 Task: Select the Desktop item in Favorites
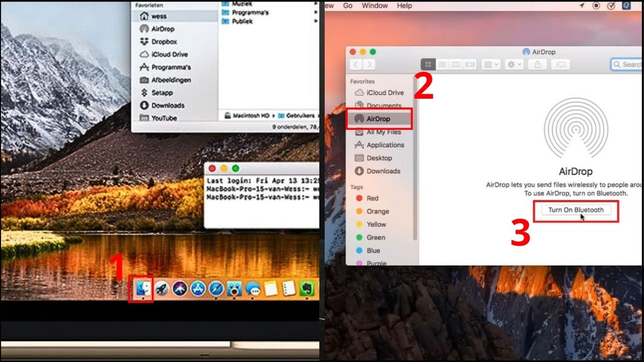coord(379,158)
